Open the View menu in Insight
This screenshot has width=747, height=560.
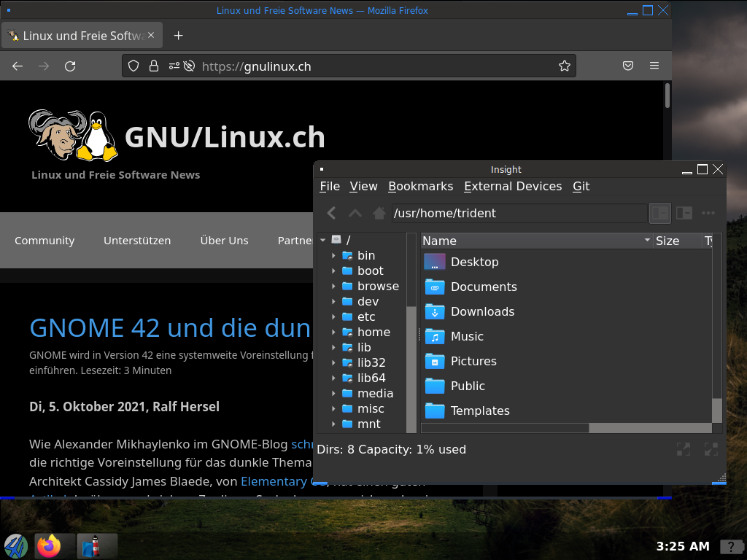click(x=363, y=186)
